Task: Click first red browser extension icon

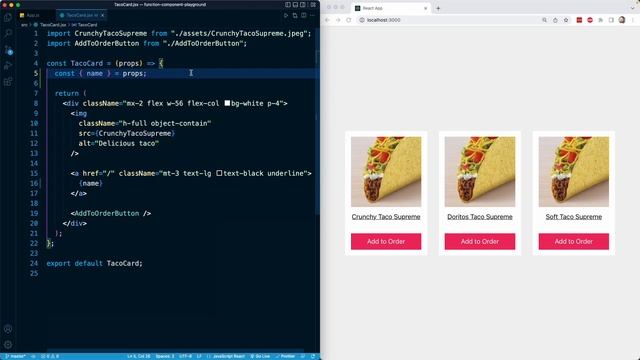Action: [579, 20]
